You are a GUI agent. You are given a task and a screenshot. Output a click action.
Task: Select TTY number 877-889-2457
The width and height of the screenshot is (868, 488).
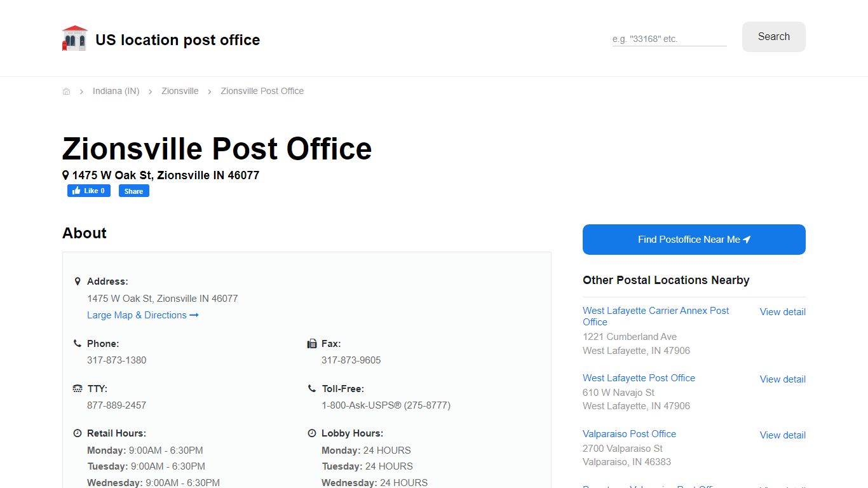117,405
